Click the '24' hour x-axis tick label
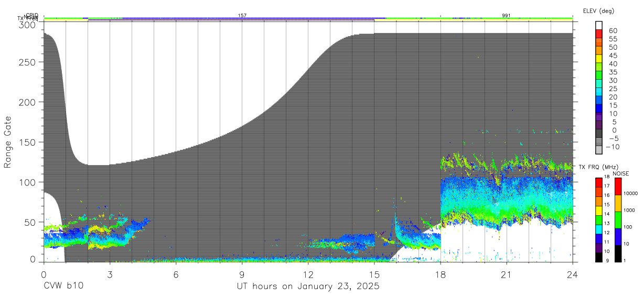The width and height of the screenshot is (644, 297). tap(573, 274)
